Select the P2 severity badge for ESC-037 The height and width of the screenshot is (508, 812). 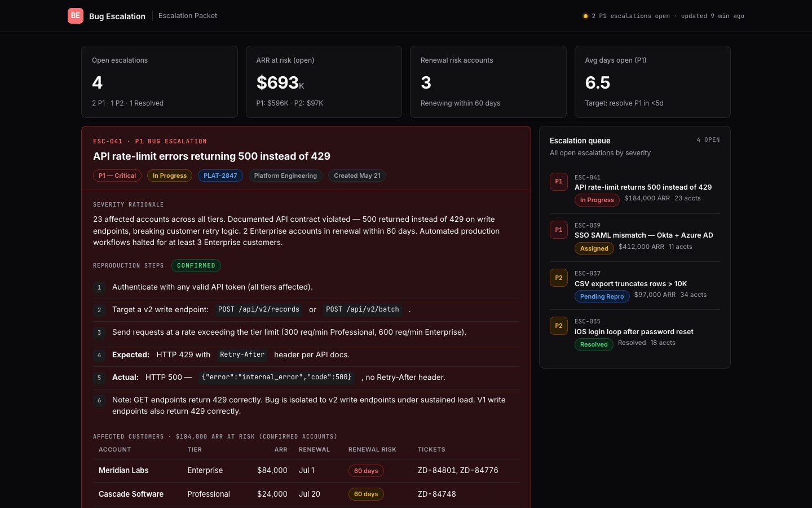click(559, 278)
